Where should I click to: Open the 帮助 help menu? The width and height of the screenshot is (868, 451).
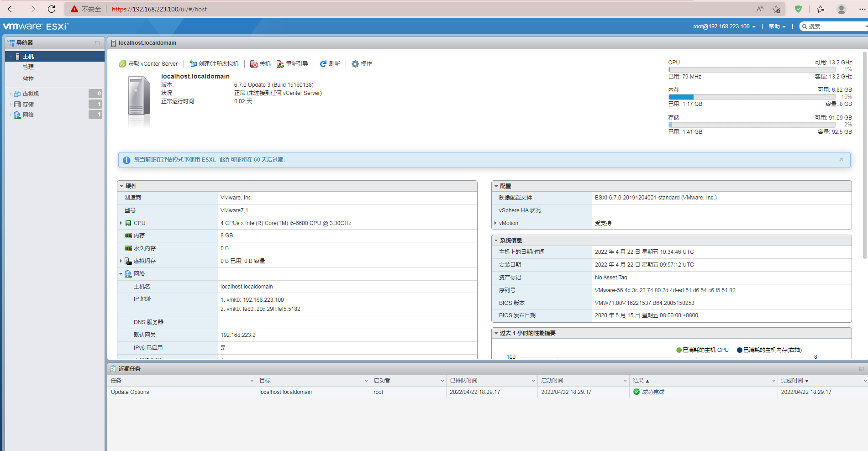(x=776, y=26)
